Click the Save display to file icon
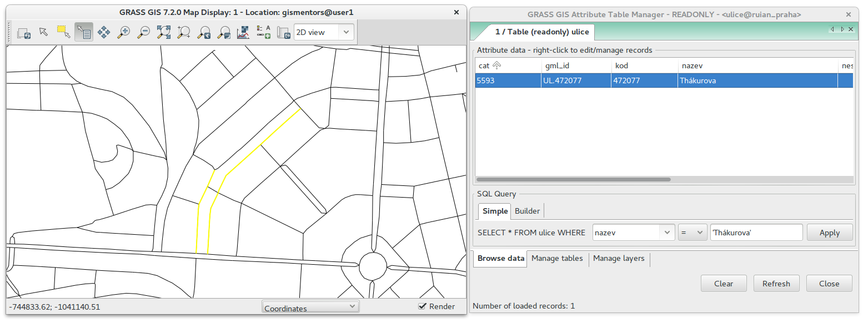 [284, 33]
